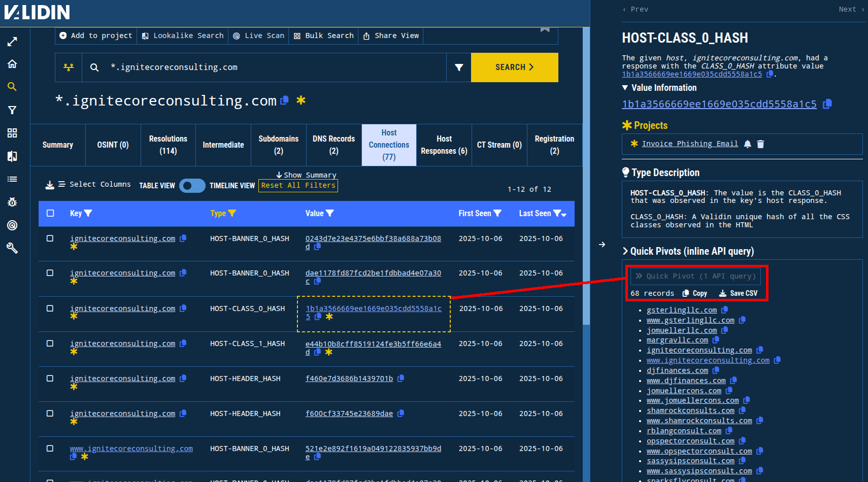Open the Host Responses (6) tab
Screen dimensions: 868x482
coord(444,145)
